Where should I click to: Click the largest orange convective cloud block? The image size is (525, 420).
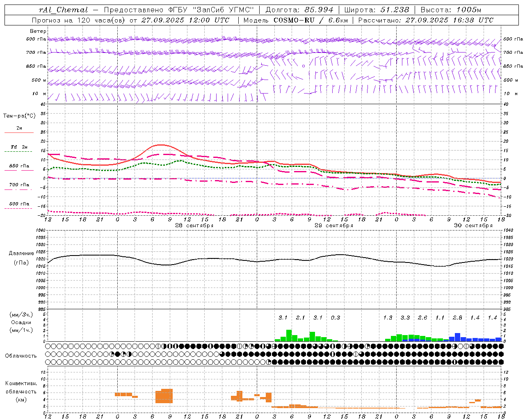[164, 396]
